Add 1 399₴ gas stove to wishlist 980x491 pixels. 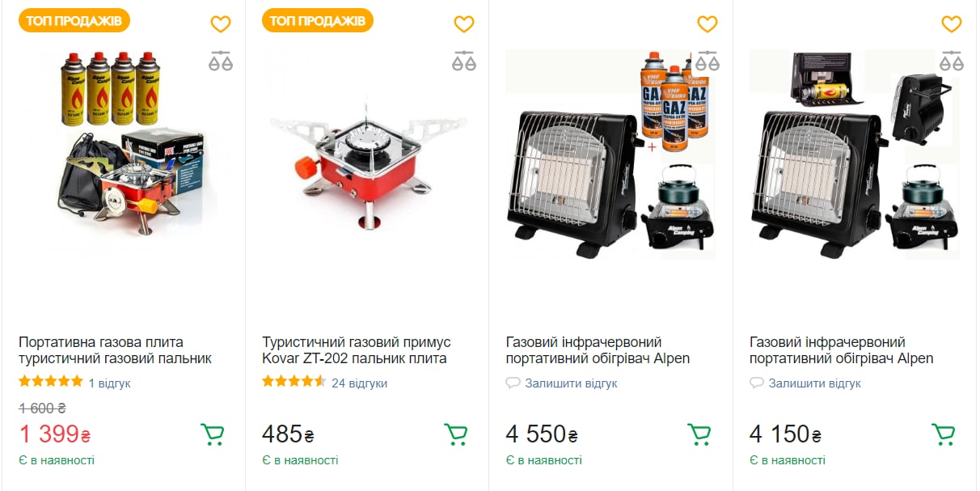221,24
